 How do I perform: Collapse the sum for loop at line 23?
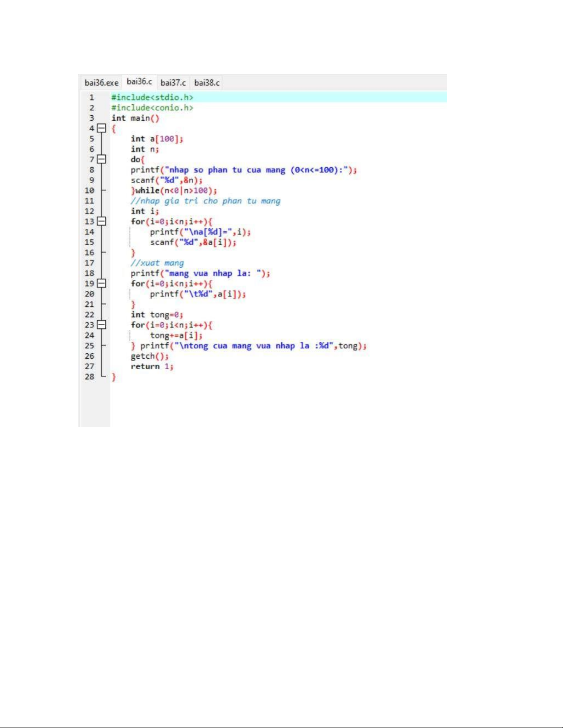[102, 325]
